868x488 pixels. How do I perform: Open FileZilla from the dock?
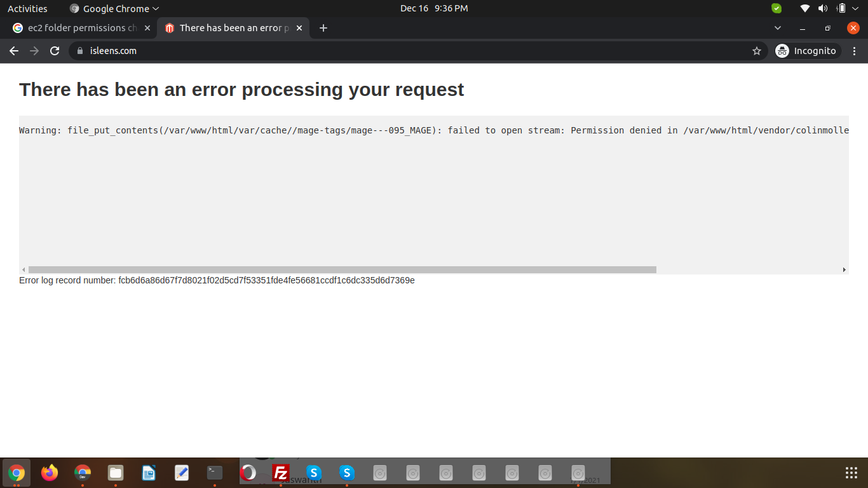[281, 473]
